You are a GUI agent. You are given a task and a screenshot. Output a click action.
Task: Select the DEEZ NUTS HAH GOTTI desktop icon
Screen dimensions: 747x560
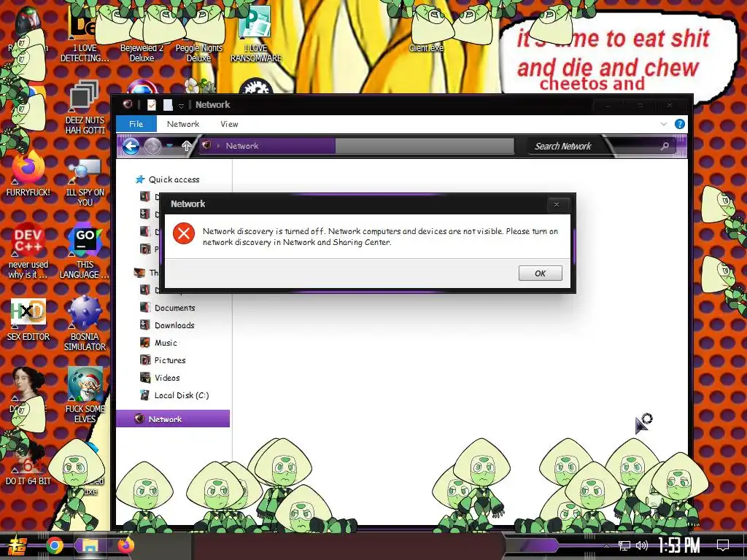pos(85,108)
